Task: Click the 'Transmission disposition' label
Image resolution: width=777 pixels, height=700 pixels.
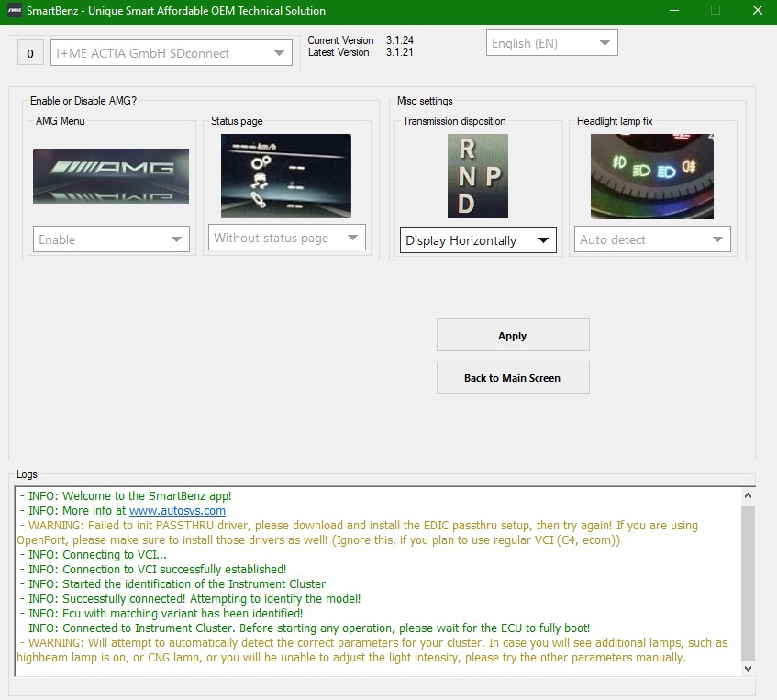Action: (454, 121)
